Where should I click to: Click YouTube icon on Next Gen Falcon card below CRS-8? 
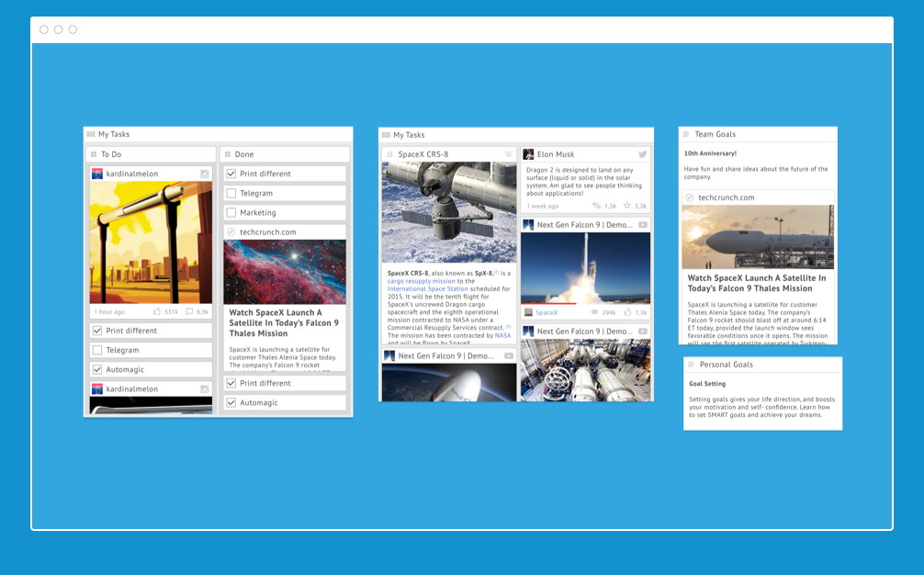pyautogui.click(x=509, y=355)
